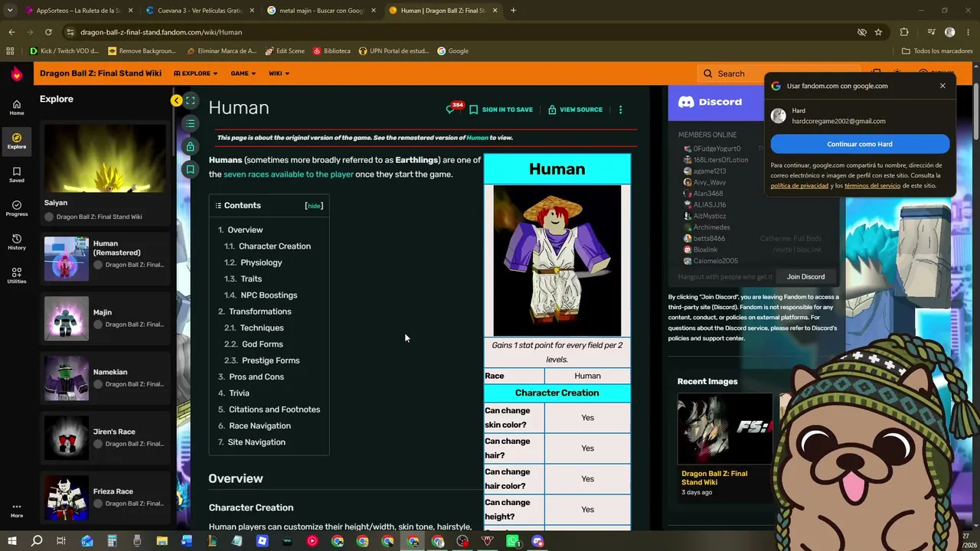Open WhatsApp from the taskbar
Screen dimensions: 980x551
513,541
